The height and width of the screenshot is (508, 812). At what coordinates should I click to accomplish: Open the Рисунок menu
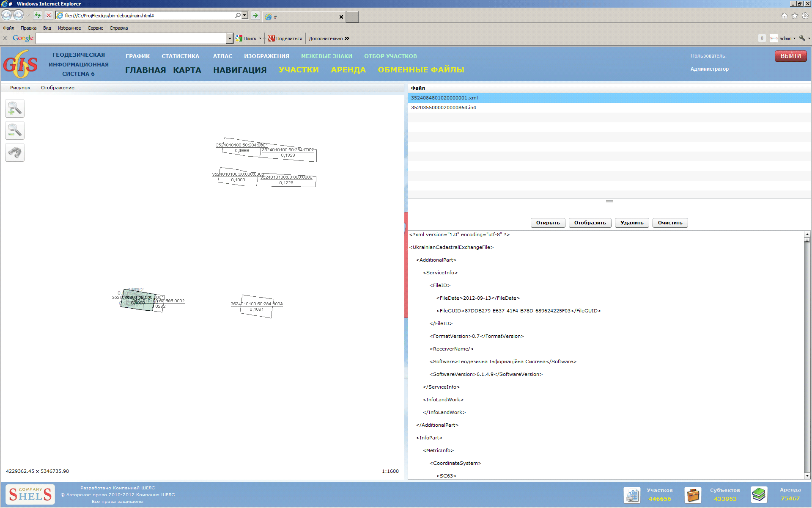click(20, 88)
